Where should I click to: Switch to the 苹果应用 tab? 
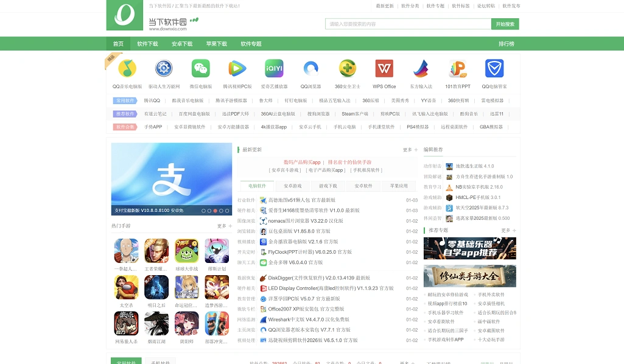point(399,186)
